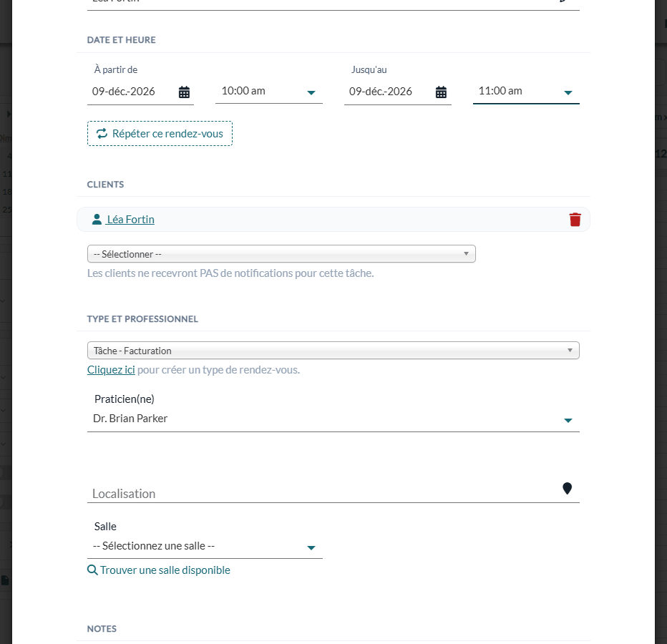Delete client Léa Fortin with trash icon
This screenshot has height=644, width=667.
click(575, 220)
